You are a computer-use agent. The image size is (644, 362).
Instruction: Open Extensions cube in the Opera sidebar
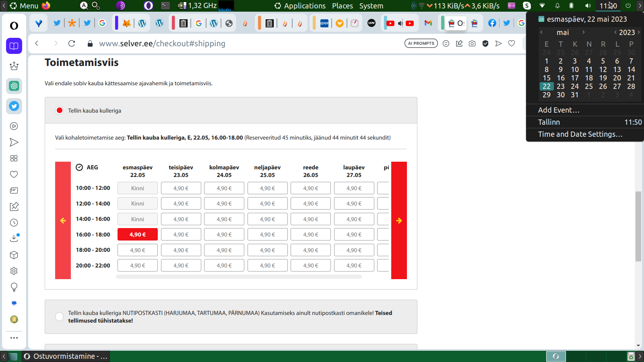point(14,255)
